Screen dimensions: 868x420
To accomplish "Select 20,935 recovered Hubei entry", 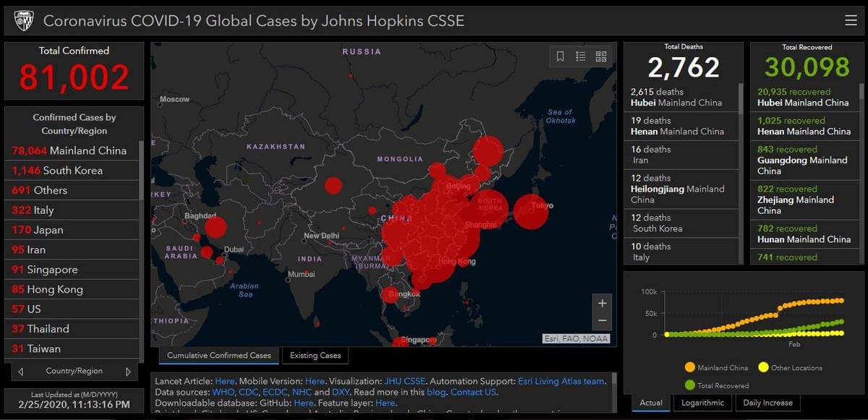I will 806,97.
